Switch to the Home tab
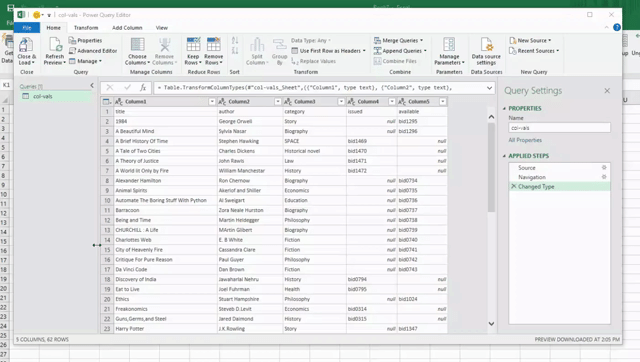The image size is (640, 362). click(x=53, y=28)
